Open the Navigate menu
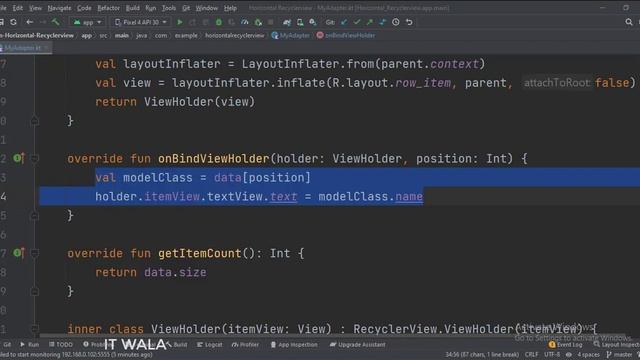640x360 pixels. tap(59, 8)
